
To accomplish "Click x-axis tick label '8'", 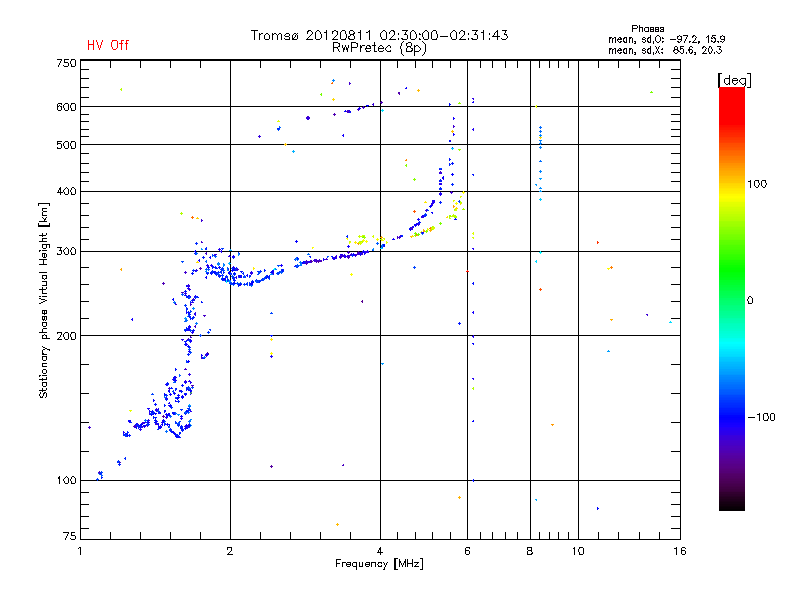I will (530, 551).
